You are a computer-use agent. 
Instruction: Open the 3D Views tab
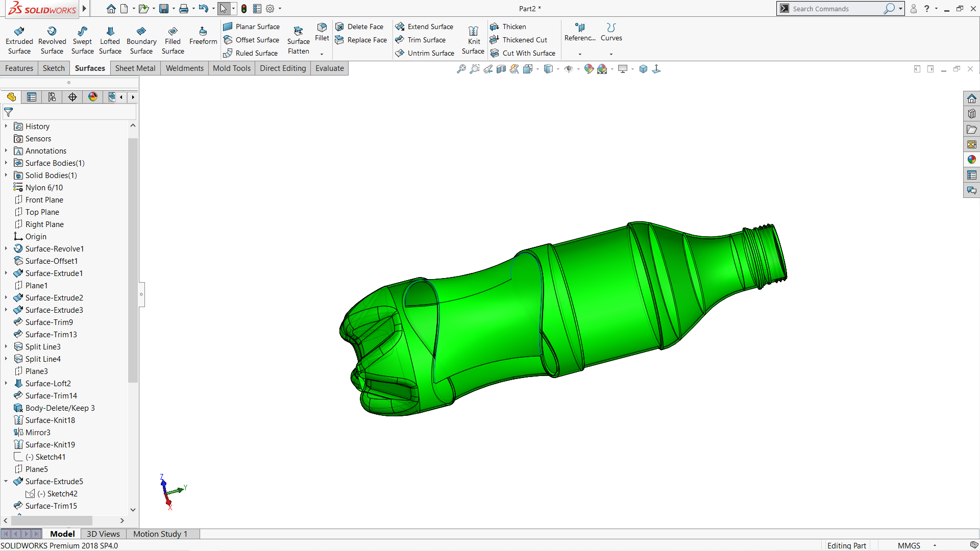click(x=103, y=534)
